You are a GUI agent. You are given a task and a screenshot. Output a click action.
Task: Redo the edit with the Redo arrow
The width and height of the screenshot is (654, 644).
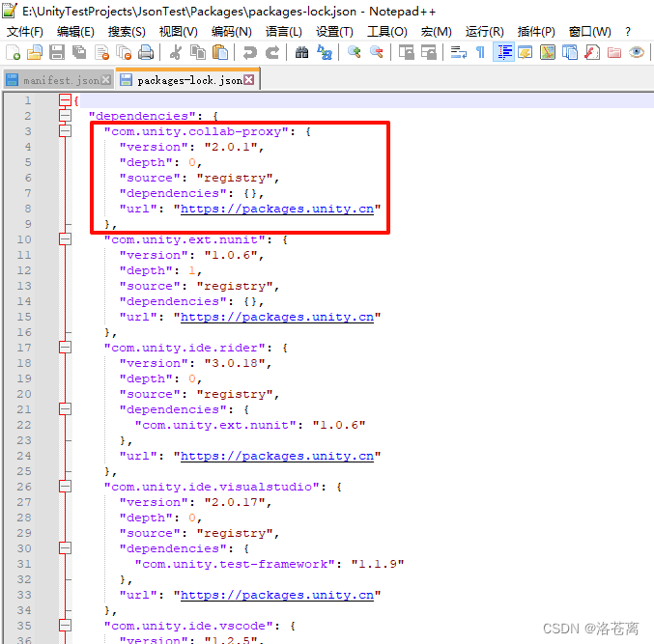(x=272, y=52)
